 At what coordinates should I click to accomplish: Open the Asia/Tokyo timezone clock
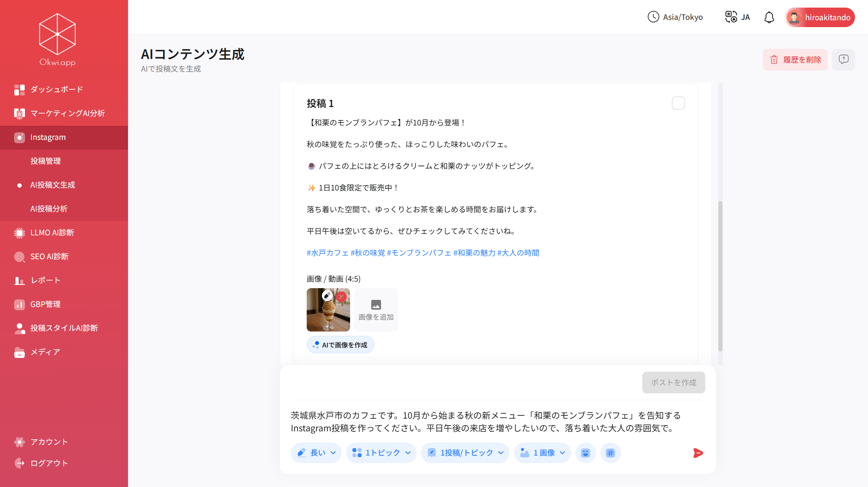click(x=675, y=17)
